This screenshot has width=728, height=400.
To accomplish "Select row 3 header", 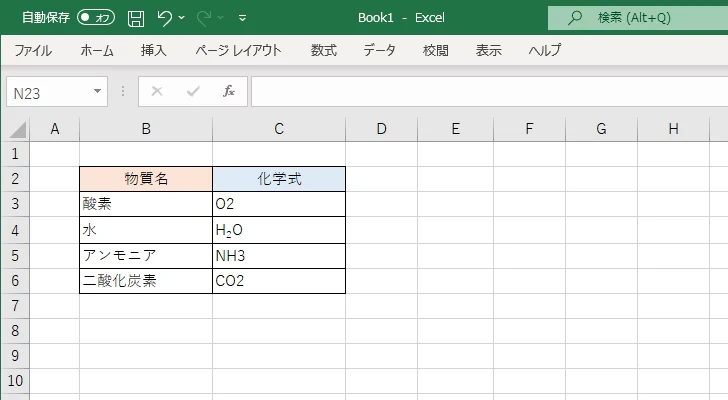I will [15, 204].
